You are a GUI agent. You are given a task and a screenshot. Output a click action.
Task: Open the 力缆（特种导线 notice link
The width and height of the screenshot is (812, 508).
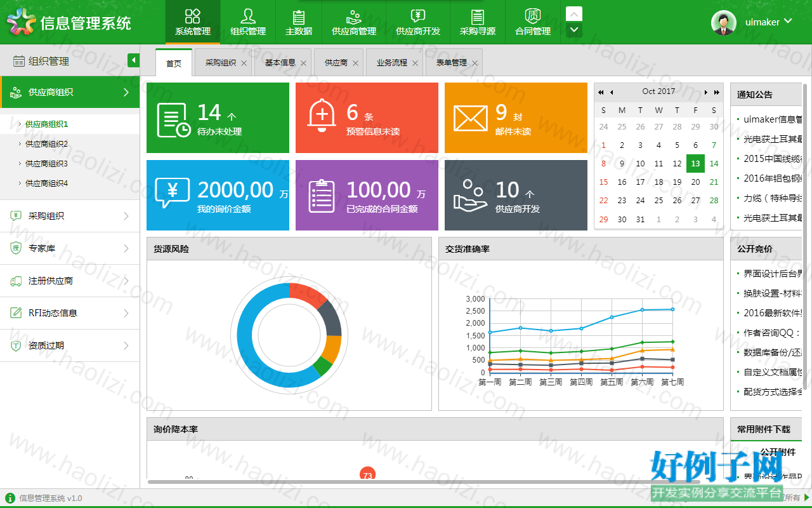(773, 197)
